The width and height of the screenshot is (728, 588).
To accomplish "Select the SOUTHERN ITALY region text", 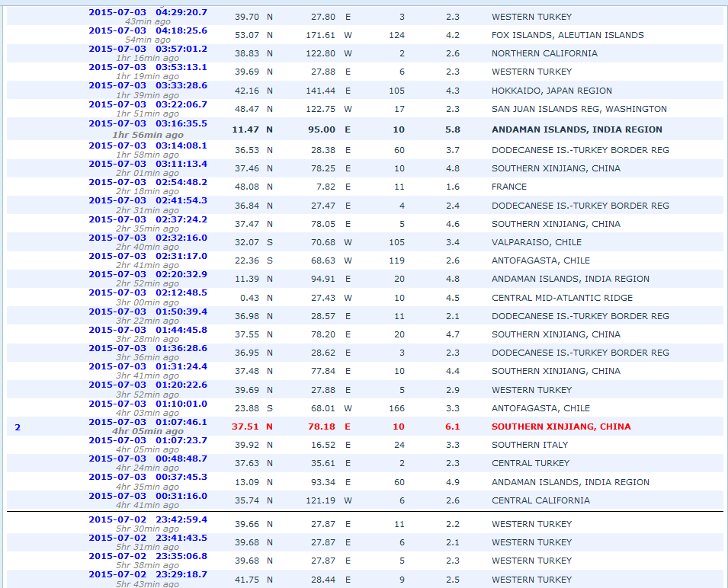I will click(530, 445).
